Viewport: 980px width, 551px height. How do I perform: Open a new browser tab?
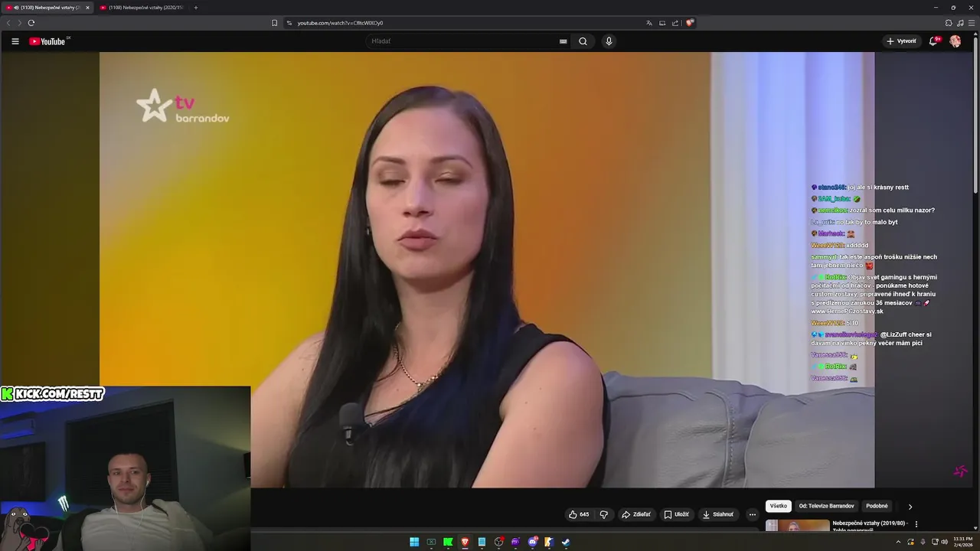196,8
